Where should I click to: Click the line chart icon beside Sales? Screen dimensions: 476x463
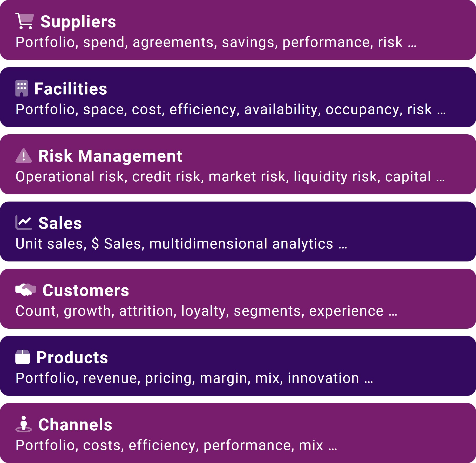pos(24,223)
